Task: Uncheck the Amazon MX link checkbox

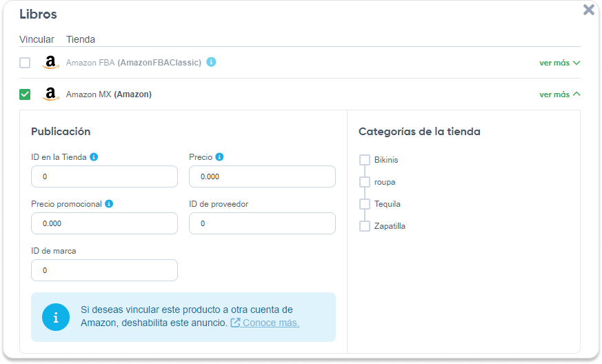Action: (25, 94)
